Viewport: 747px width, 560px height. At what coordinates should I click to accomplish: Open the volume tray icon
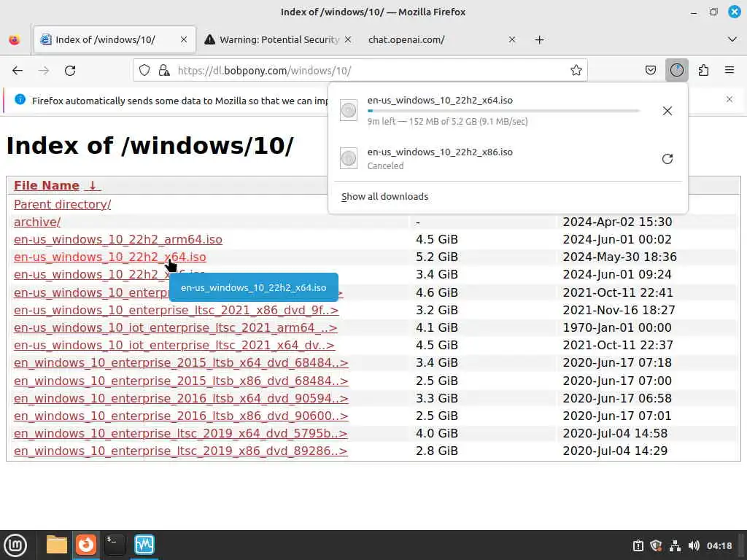pyautogui.click(x=694, y=545)
